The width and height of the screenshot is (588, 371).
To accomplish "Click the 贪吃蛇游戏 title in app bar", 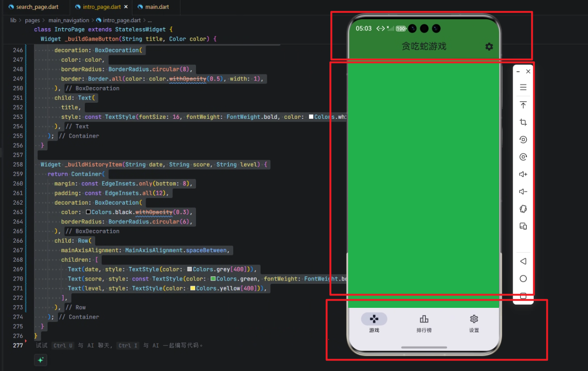I will tap(424, 46).
